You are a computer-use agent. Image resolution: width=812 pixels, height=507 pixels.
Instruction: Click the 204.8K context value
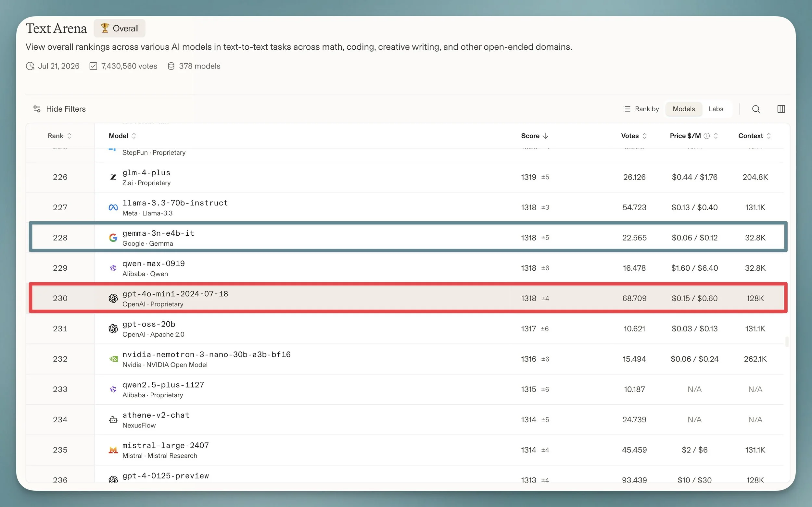pos(755,177)
